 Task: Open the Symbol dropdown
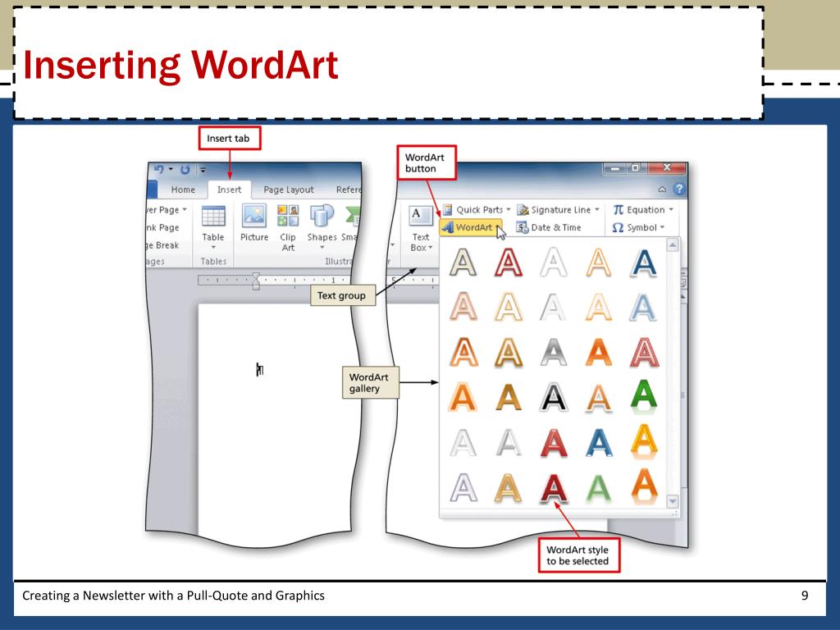[x=637, y=227]
